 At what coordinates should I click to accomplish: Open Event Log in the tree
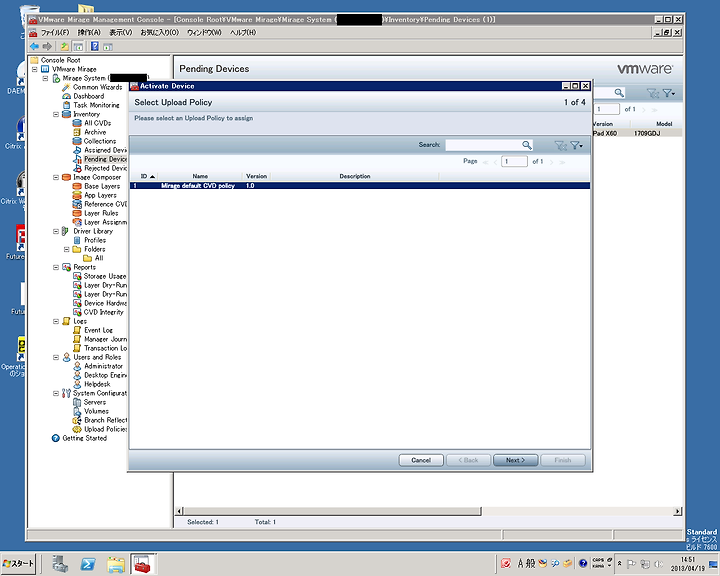(98, 330)
